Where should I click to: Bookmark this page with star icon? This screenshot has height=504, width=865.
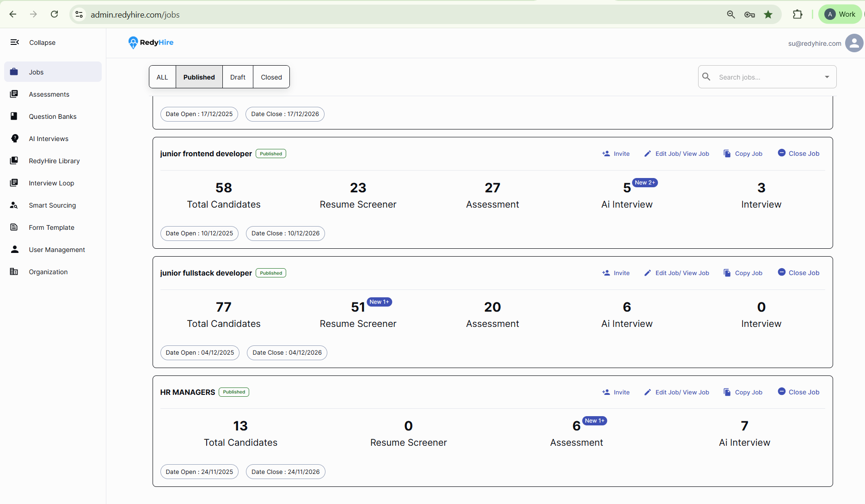click(768, 14)
